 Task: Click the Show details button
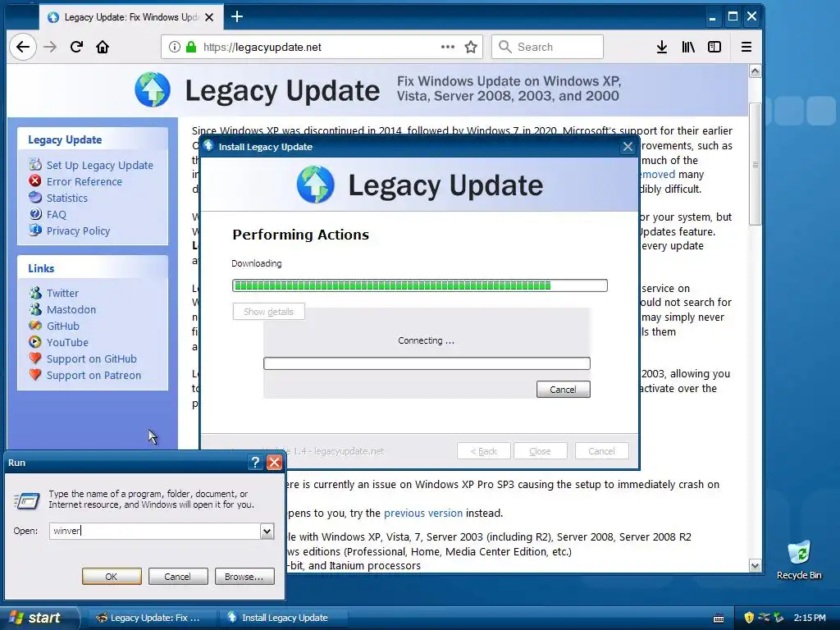[269, 312]
